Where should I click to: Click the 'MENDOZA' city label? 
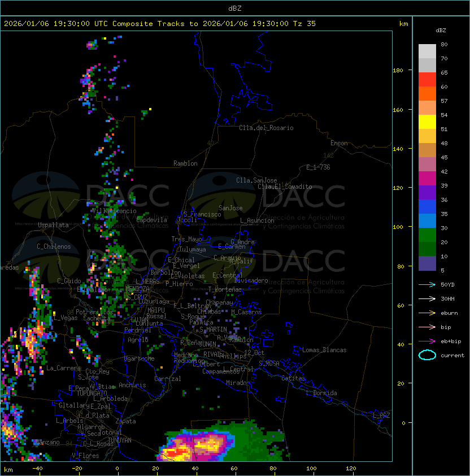(137, 289)
